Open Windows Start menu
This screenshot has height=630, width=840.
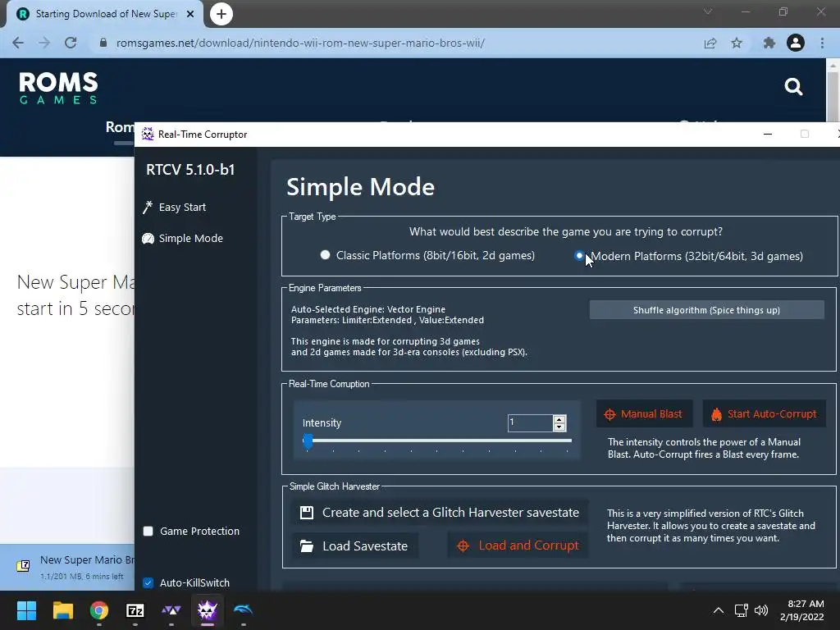(x=26, y=610)
